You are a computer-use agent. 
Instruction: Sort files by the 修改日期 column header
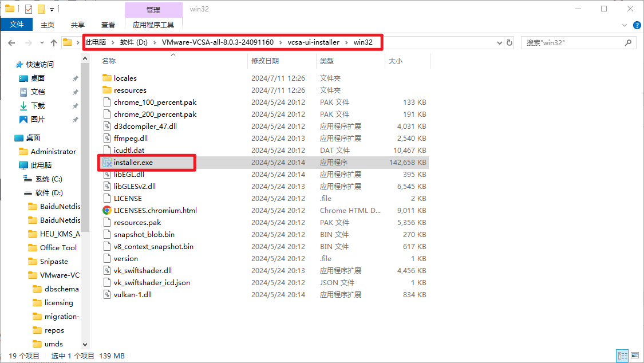[265, 61]
